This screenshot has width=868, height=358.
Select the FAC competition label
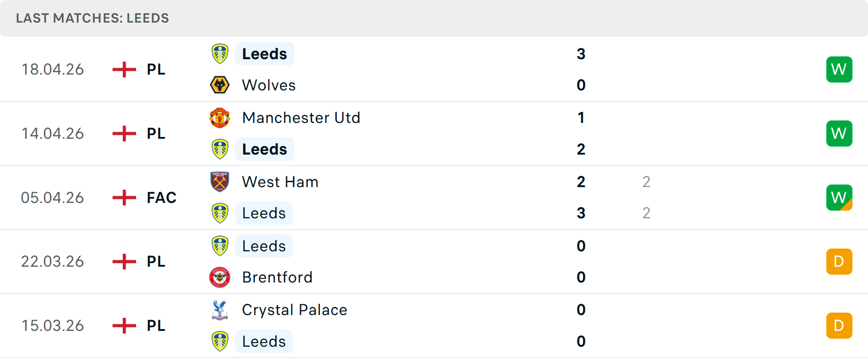(x=161, y=198)
